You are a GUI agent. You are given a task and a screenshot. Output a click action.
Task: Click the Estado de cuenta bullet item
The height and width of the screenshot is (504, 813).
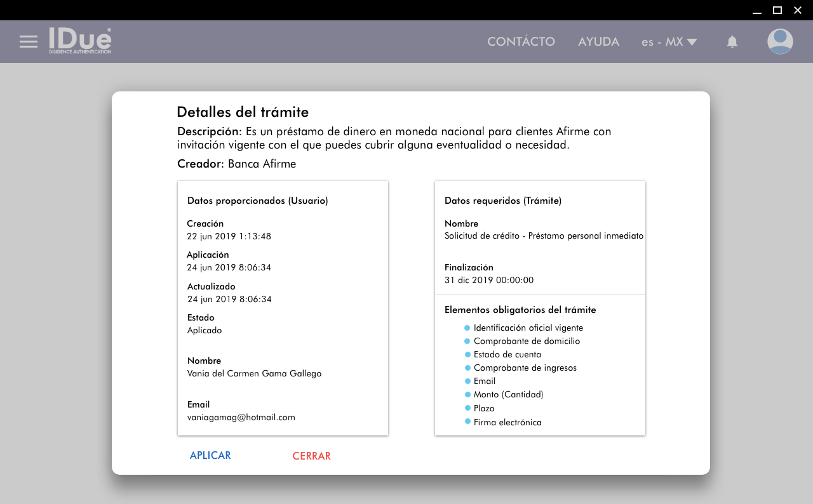[x=507, y=355]
